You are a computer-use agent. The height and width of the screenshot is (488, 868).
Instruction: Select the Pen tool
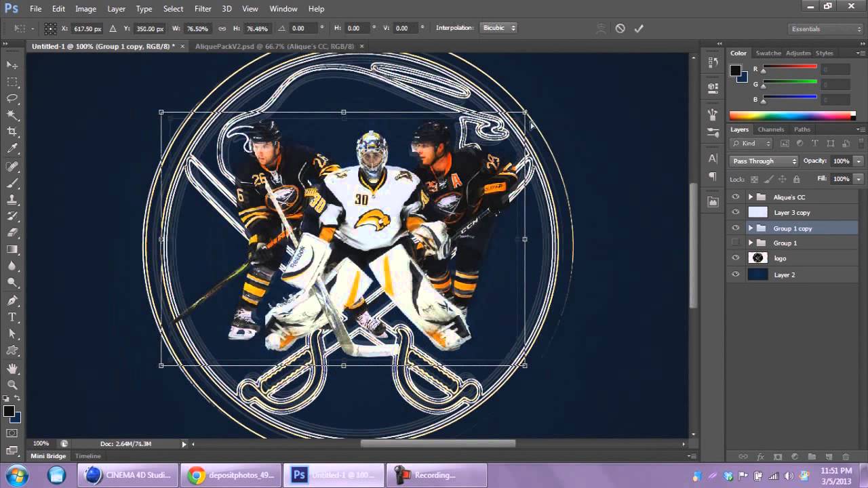12,300
